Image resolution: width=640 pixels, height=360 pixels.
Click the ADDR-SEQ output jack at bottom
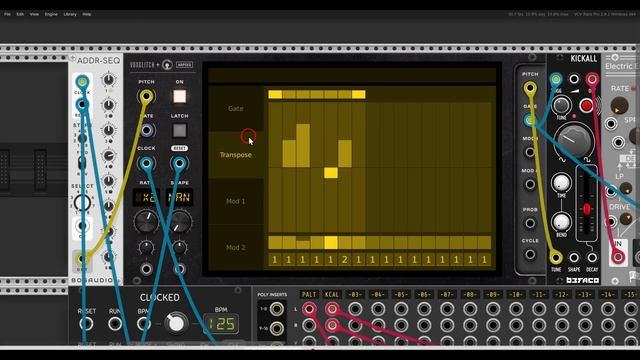pyautogui.click(x=82, y=258)
